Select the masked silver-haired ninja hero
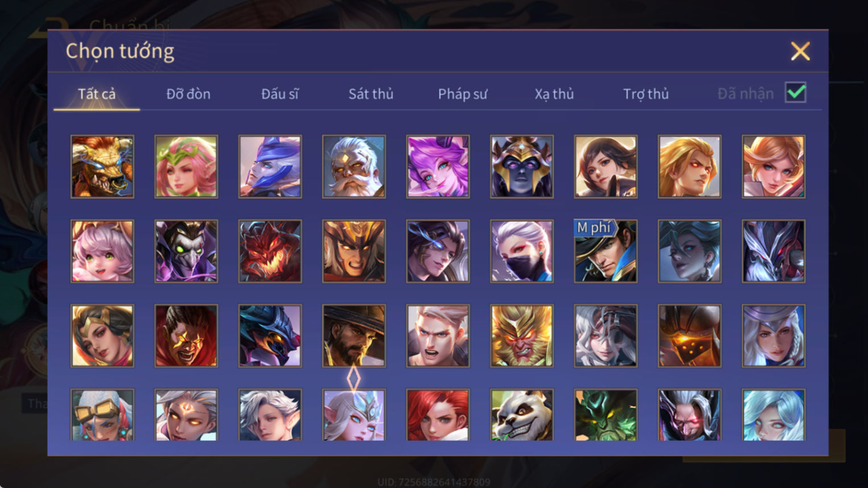The width and height of the screenshot is (868, 488). pos(521,251)
